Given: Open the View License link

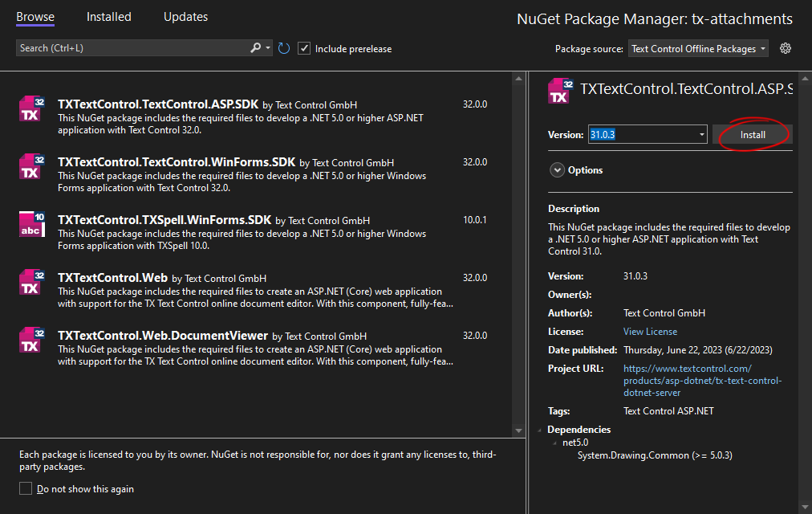Looking at the screenshot, I should click(650, 332).
